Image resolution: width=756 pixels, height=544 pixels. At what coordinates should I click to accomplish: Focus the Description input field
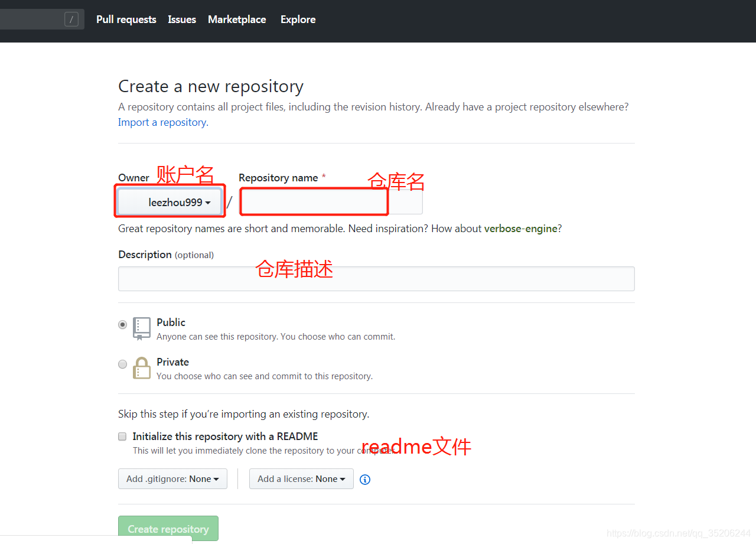click(x=376, y=279)
